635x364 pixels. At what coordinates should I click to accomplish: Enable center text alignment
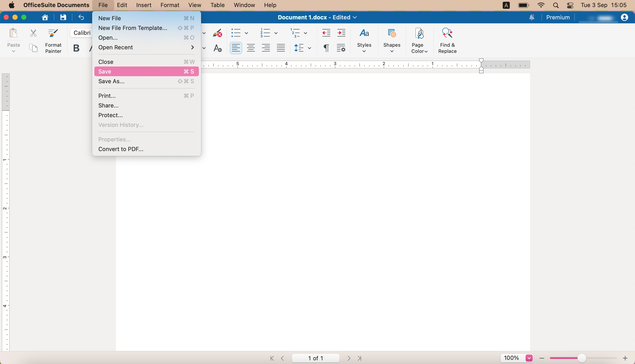[x=251, y=48]
